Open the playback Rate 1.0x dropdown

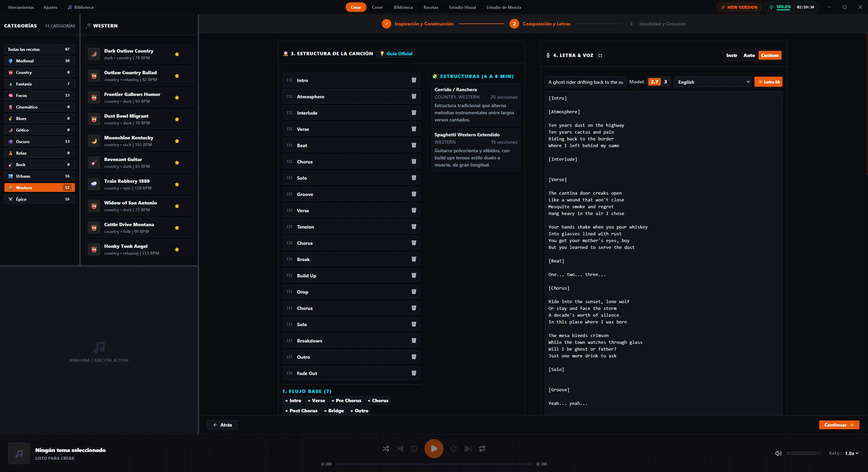pos(852,453)
